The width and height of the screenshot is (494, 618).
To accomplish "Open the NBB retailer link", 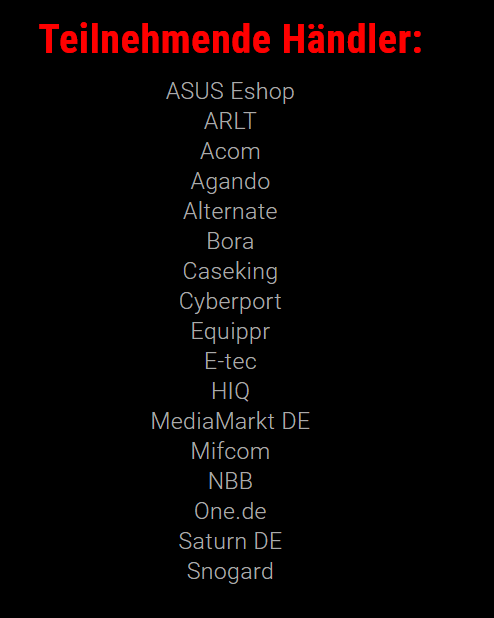I will click(230, 481).
